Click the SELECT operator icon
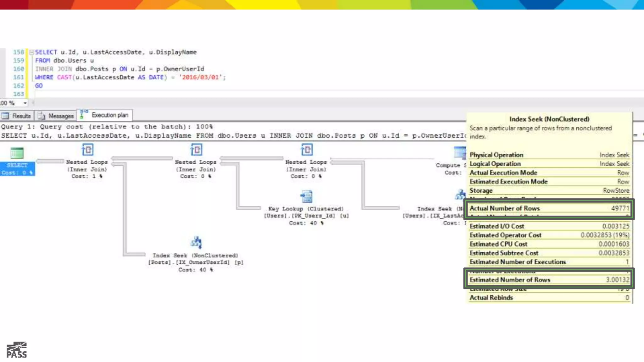Image resolution: width=644 pixels, height=362 pixels. 17,153
